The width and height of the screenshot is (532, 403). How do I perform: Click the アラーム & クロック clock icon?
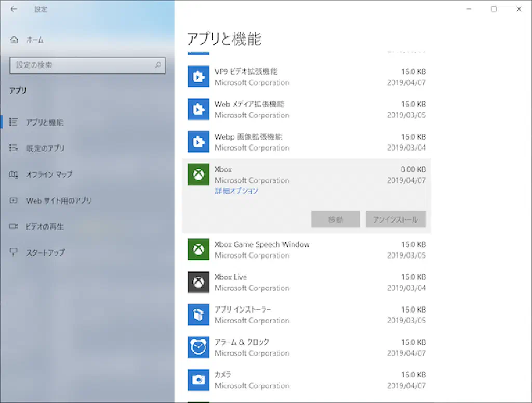(x=198, y=347)
